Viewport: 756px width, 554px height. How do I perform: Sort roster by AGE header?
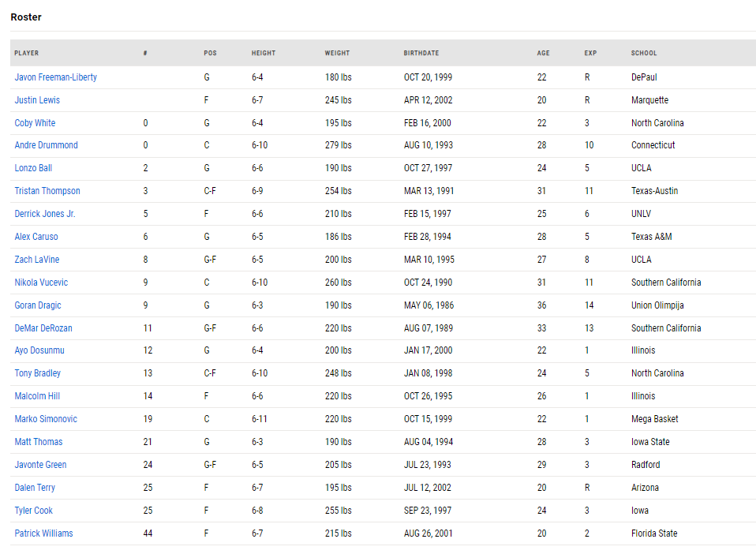(544, 53)
